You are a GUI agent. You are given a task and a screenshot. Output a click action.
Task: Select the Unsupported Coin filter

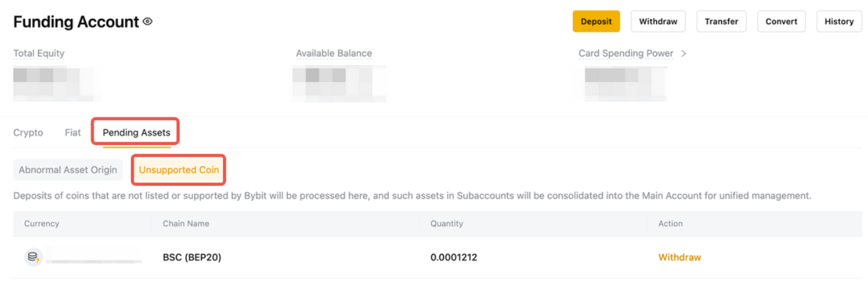click(179, 170)
